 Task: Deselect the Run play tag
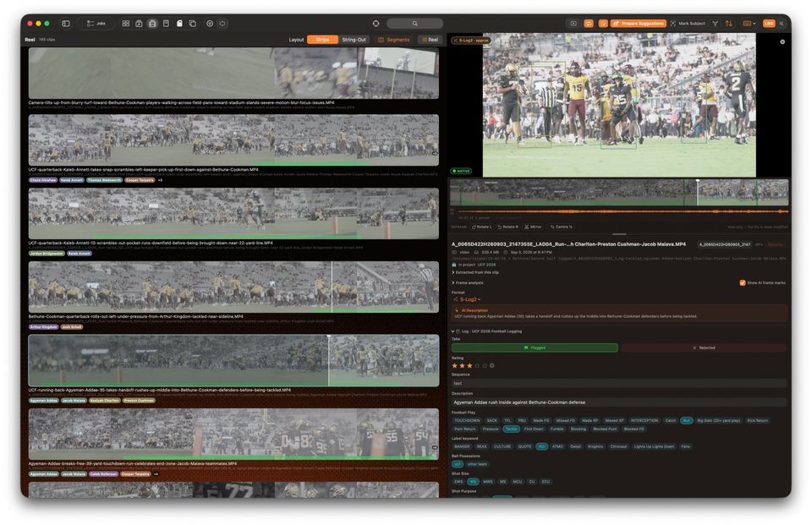[x=686, y=420]
